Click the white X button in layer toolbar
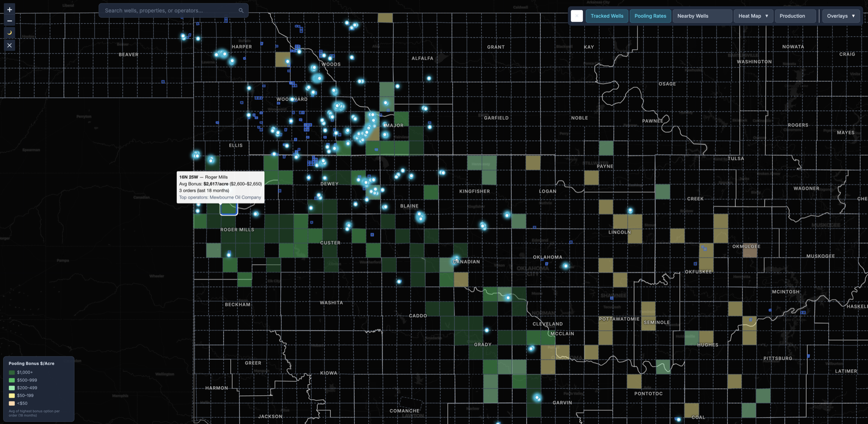Viewport: 868px width, 424px height. pyautogui.click(x=576, y=16)
